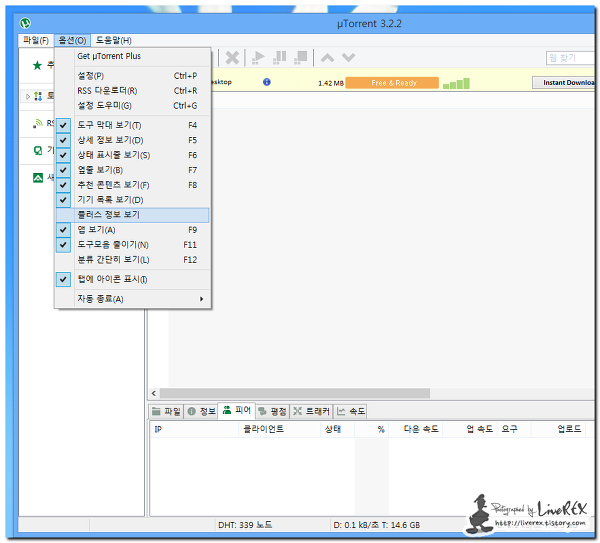This screenshot has width=600, height=543.
Task: Uncheck 상태 표시줄 보기(S) option
Action: click(x=132, y=155)
